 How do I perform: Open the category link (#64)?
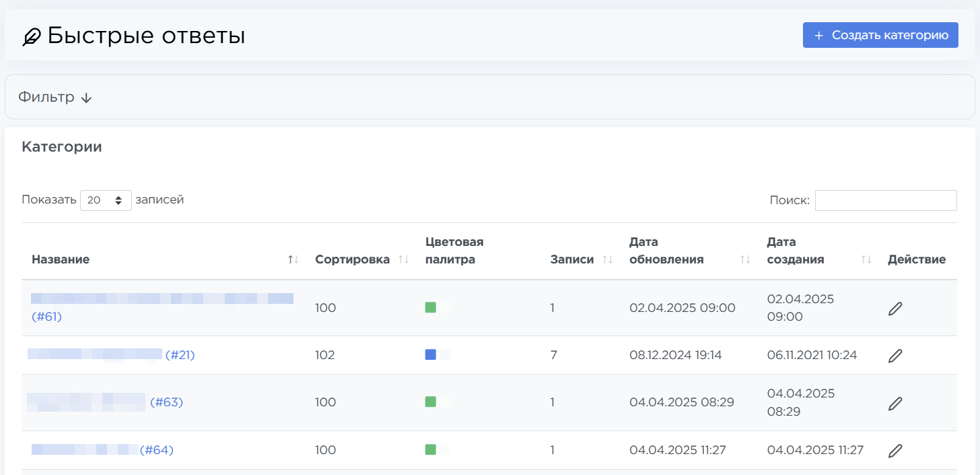[157, 450]
